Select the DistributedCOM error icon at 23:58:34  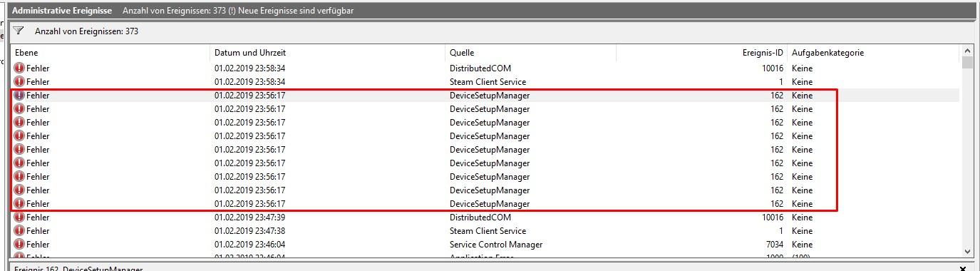[x=19, y=68]
